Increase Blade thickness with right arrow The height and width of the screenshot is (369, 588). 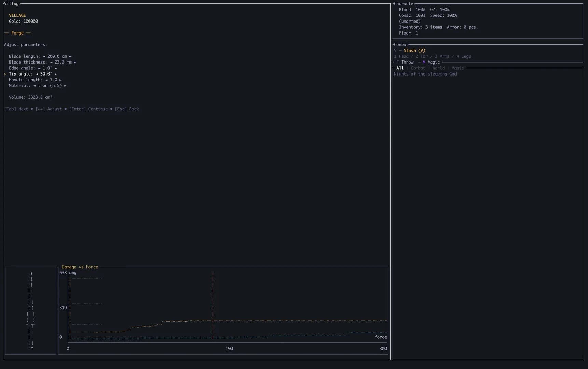[x=75, y=63]
